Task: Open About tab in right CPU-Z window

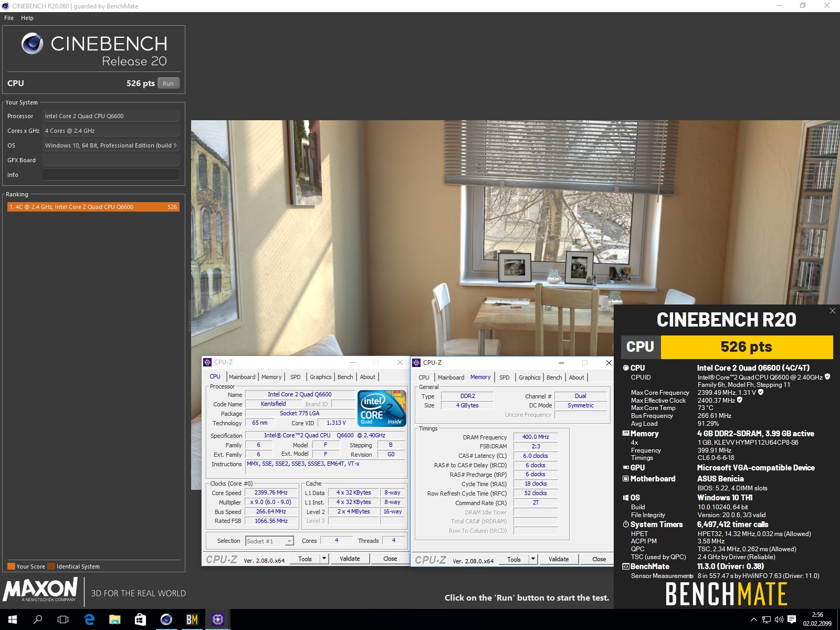Action: tap(576, 377)
